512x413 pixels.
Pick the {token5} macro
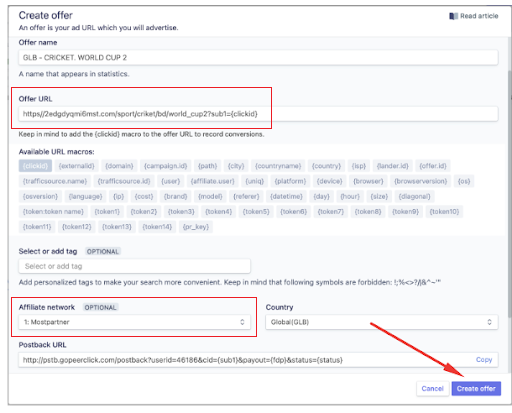[x=256, y=212]
